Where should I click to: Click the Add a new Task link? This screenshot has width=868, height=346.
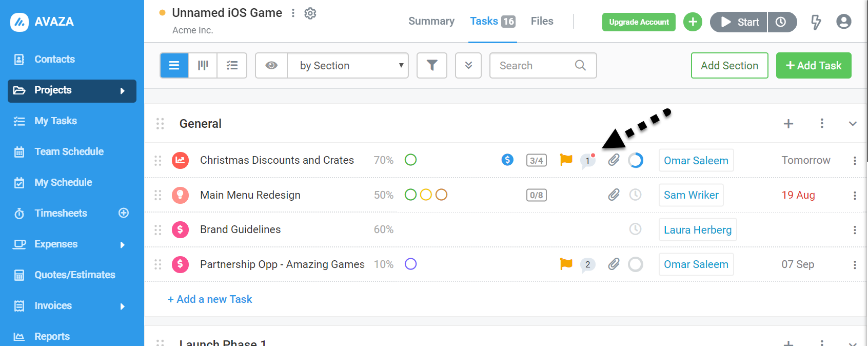210,299
